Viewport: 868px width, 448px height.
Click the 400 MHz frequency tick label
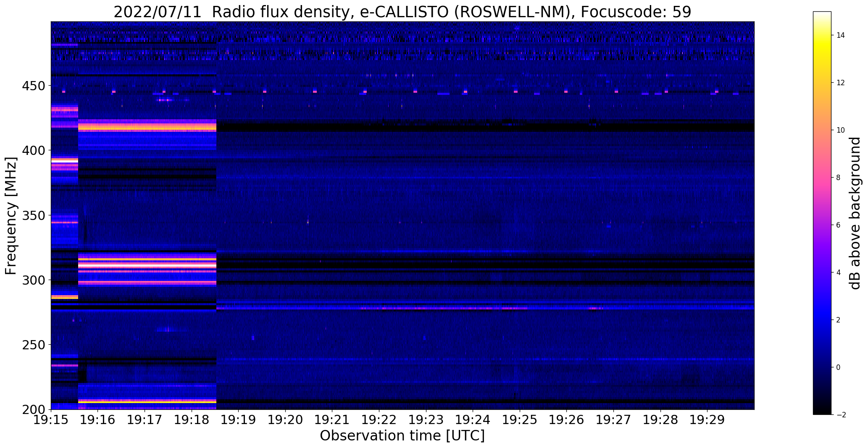pyautogui.click(x=33, y=150)
